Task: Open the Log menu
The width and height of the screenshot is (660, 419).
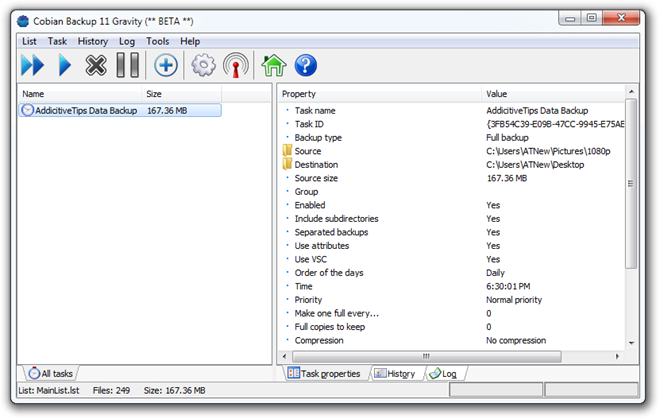Action: pyautogui.click(x=127, y=41)
